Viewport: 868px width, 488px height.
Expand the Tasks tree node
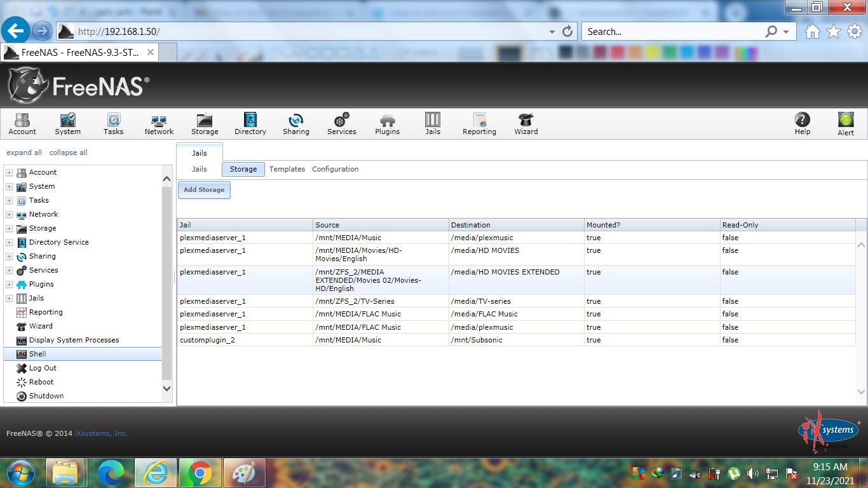9,200
